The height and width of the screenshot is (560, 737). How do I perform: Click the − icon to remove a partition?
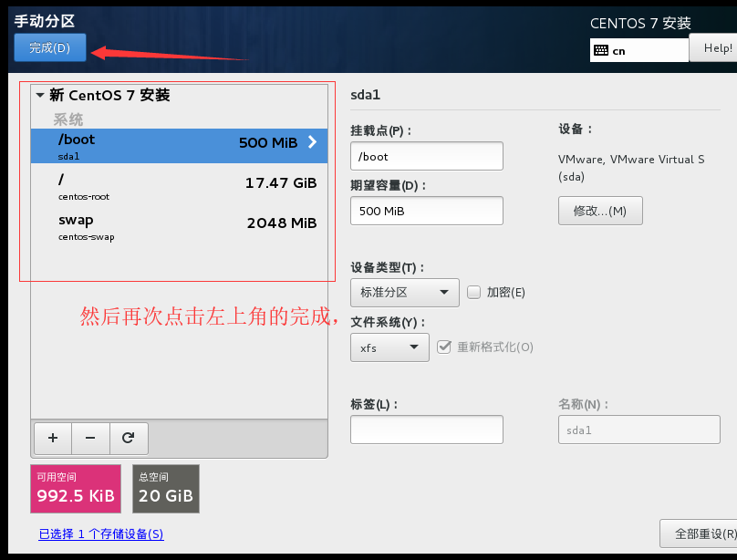click(x=90, y=439)
